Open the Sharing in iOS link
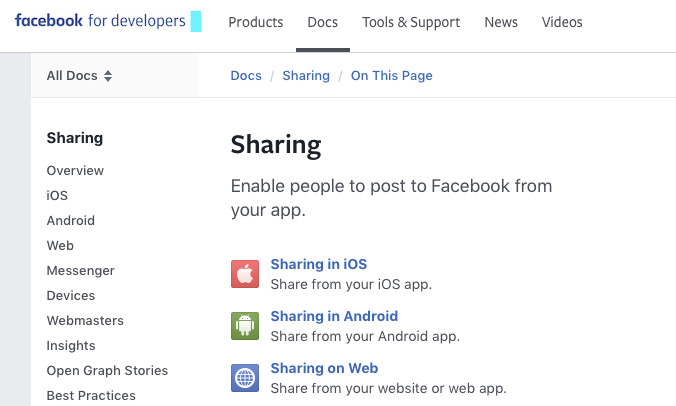The image size is (676, 406). [319, 264]
